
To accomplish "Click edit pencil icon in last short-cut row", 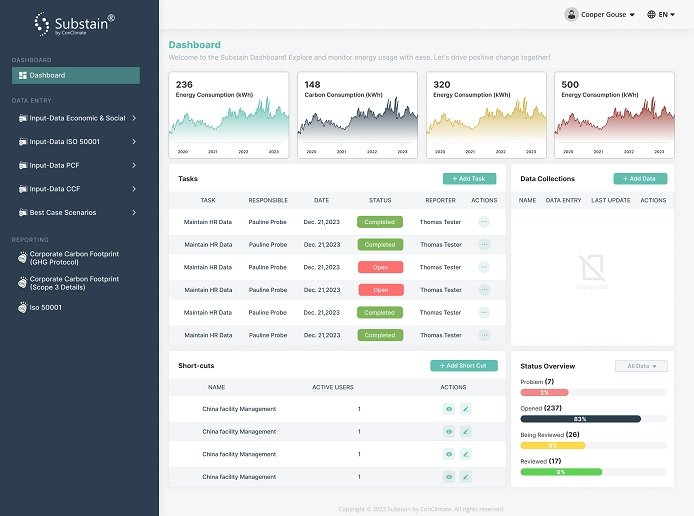I will point(465,477).
